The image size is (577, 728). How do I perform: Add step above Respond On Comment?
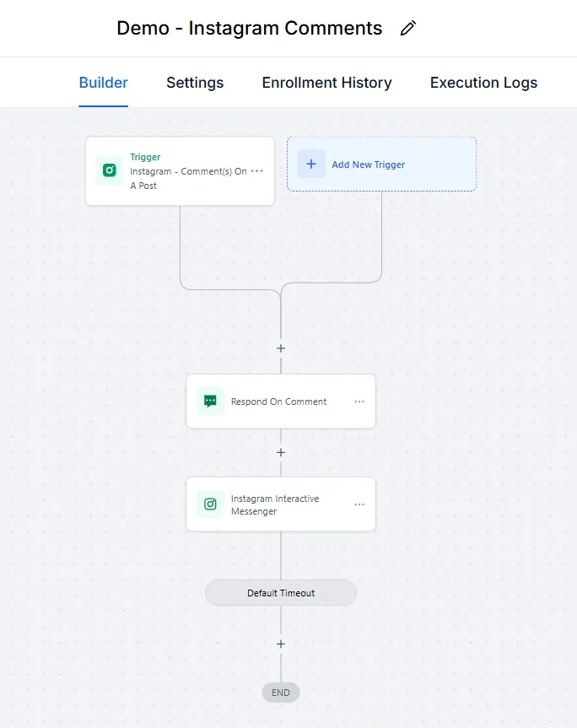281,348
